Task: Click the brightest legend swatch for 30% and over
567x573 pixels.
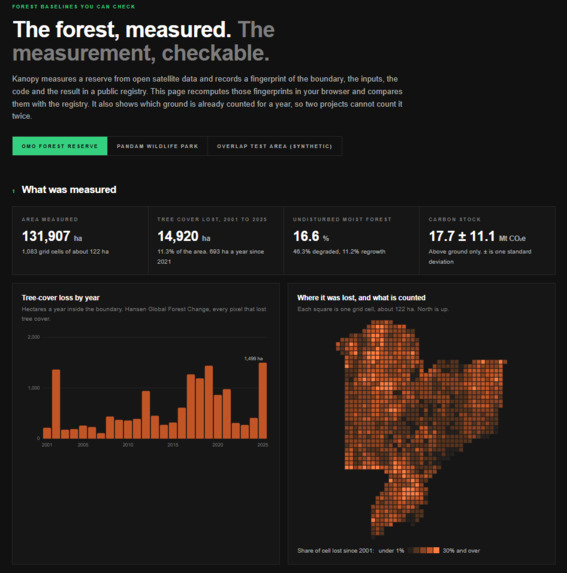Action: (x=436, y=550)
